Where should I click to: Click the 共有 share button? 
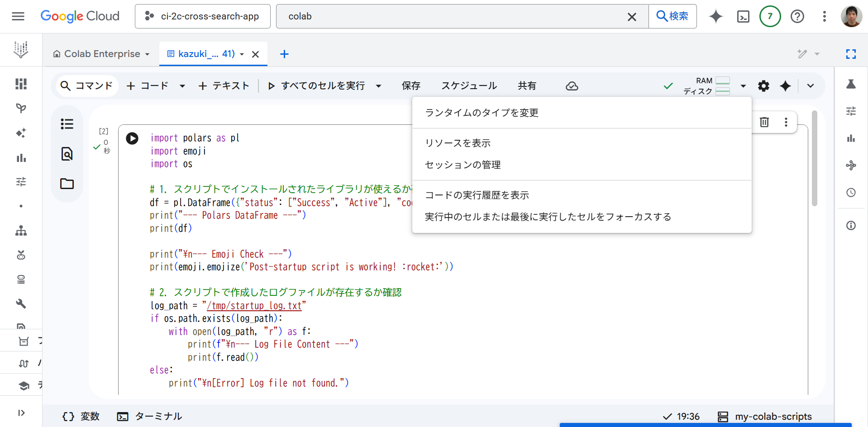tap(527, 86)
